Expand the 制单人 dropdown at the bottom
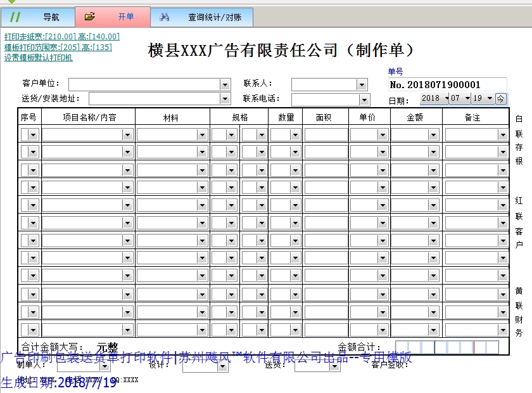This screenshot has width=532, height=393. pos(87,365)
